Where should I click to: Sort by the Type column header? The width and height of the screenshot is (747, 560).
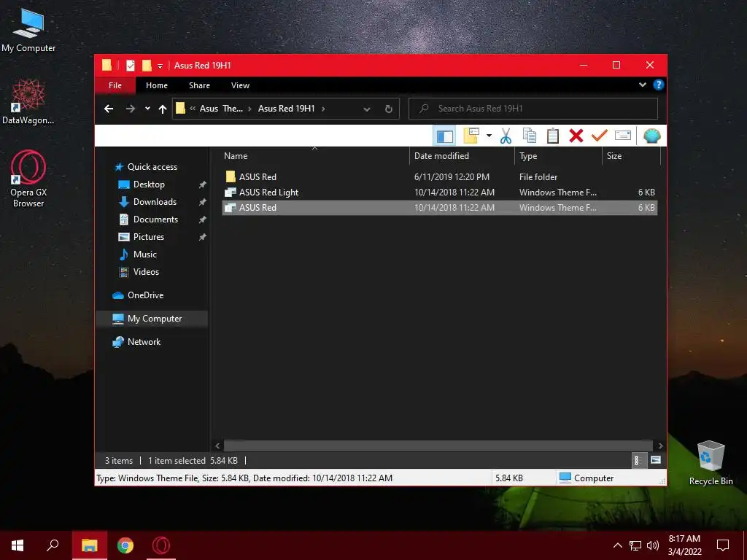(558, 156)
